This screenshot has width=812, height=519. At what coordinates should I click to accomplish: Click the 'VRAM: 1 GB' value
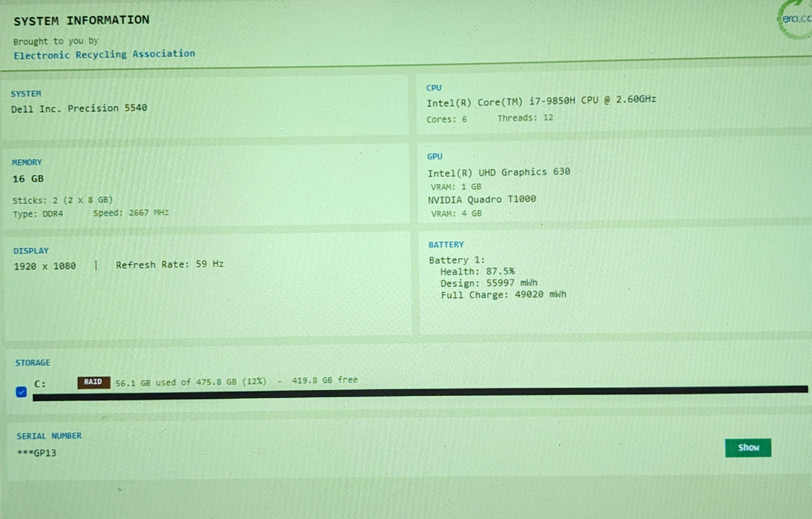pyautogui.click(x=456, y=186)
